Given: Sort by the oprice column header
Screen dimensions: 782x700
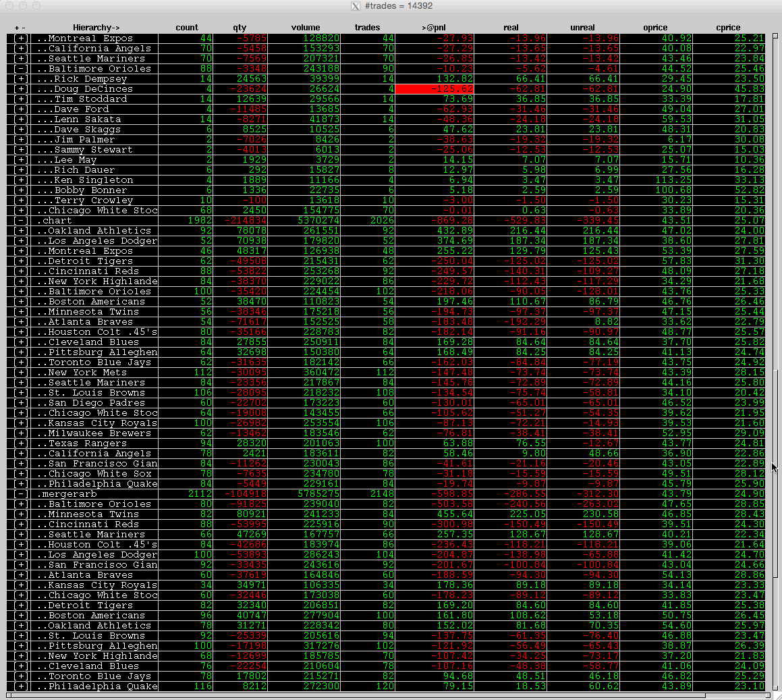Looking at the screenshot, I should tap(655, 28).
